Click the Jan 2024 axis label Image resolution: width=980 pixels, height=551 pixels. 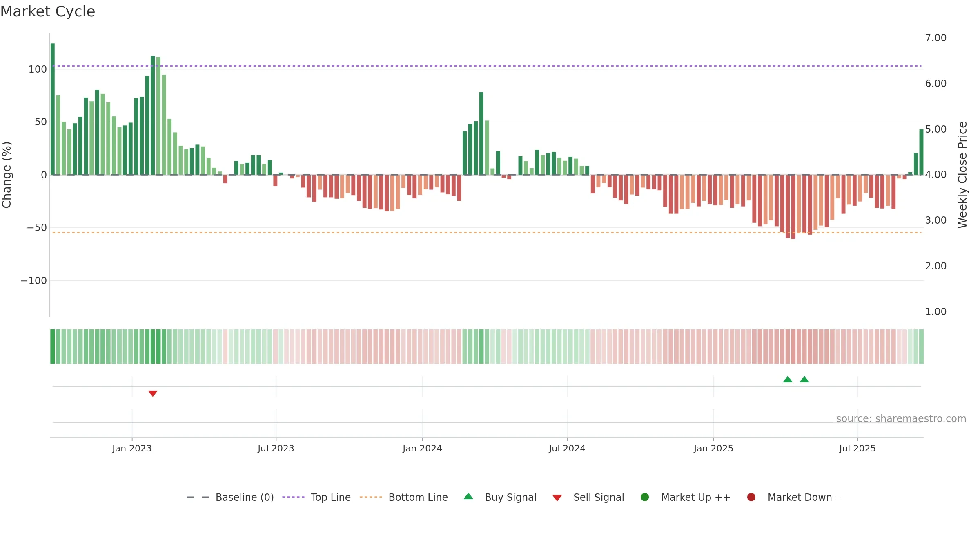(x=422, y=449)
